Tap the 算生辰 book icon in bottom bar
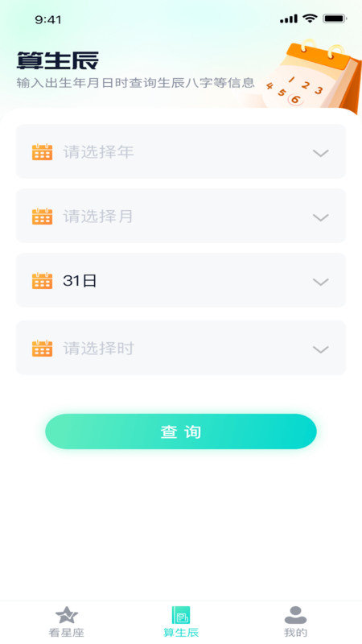Screen dimensions: 362x644 180,615
